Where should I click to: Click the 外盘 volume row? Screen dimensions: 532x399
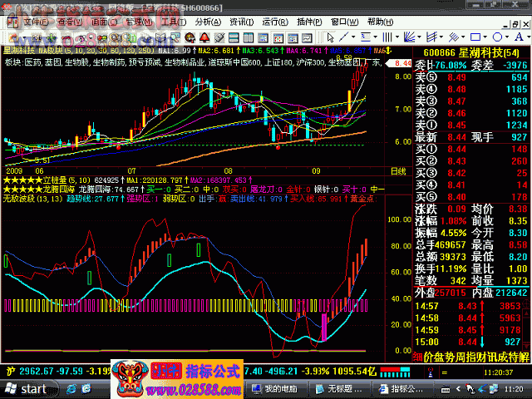429,293
